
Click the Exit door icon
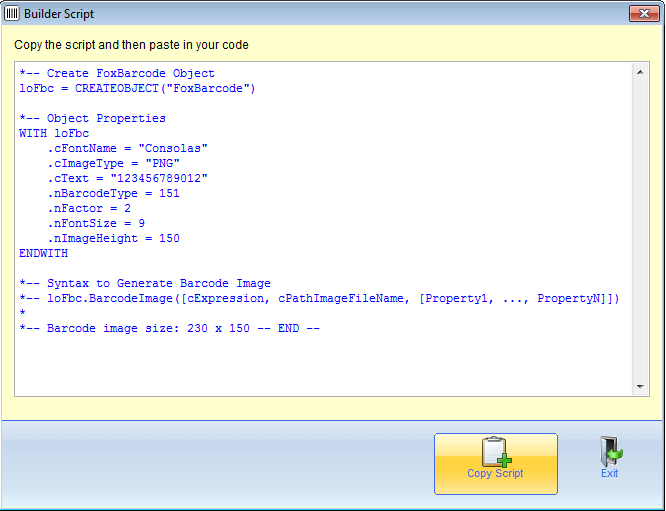pos(611,452)
